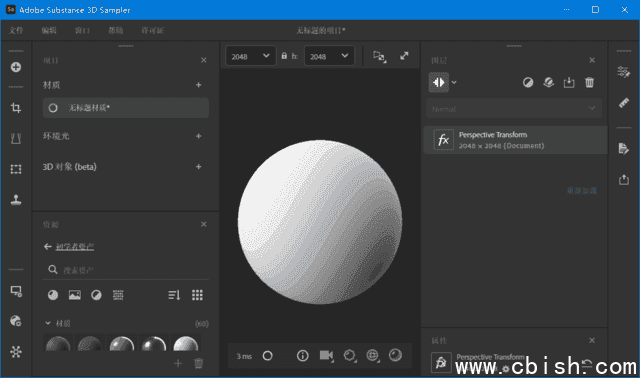
Task: Close the 项目 panel
Action: (204, 60)
